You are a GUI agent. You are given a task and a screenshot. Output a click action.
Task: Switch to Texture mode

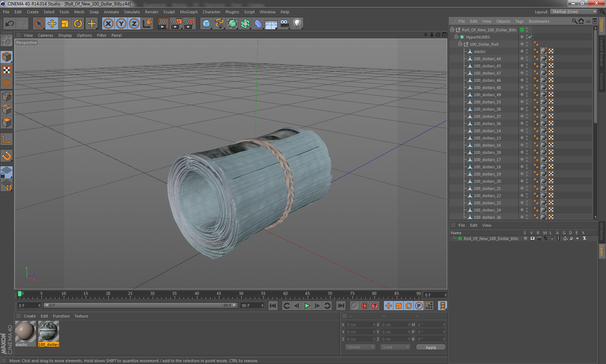(6, 70)
